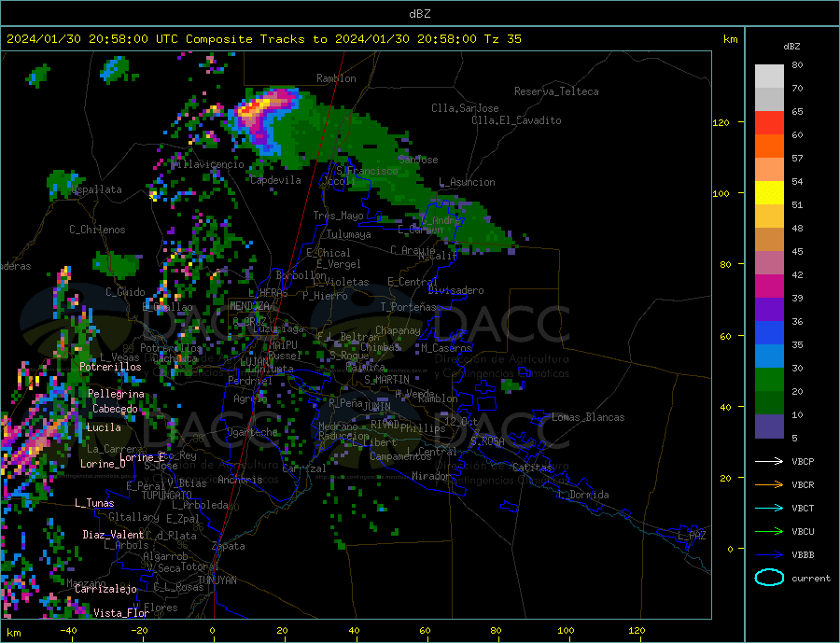Screen dimensions: 840x643
Task: Click the cyan VBCT arrow in legend
Action: click(770, 508)
